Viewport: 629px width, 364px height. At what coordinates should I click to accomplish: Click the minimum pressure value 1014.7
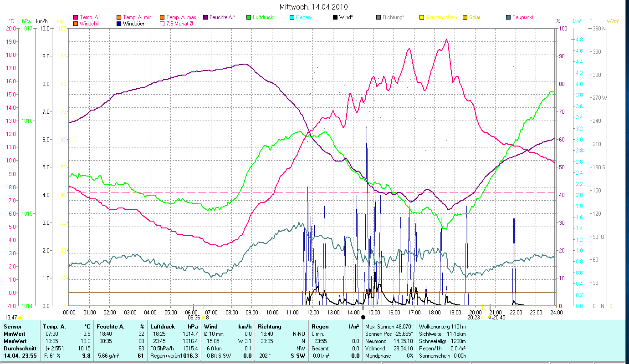[190, 334]
